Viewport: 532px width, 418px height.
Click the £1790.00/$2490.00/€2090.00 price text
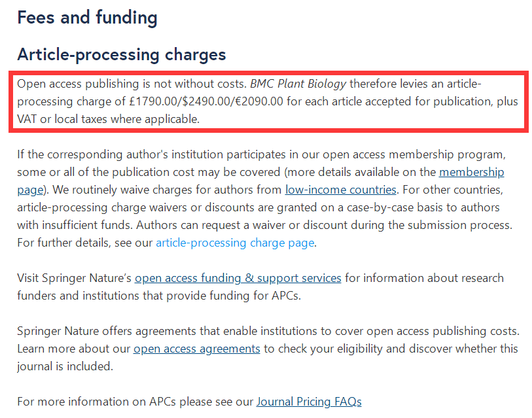click(206, 101)
